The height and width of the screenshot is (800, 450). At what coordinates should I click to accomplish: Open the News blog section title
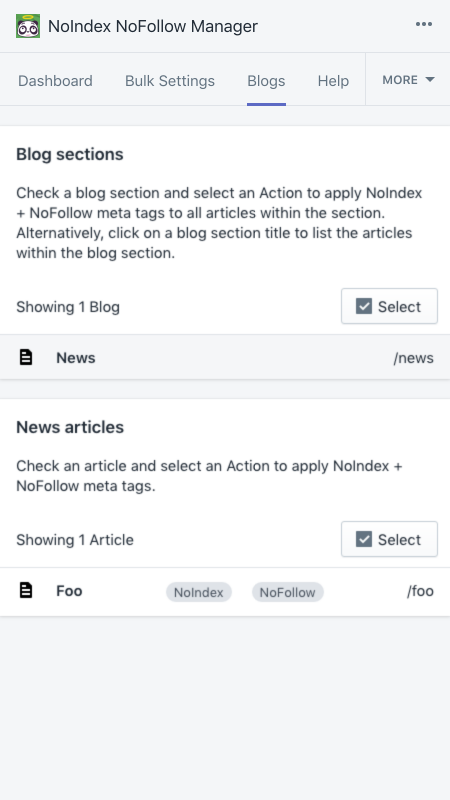76,358
